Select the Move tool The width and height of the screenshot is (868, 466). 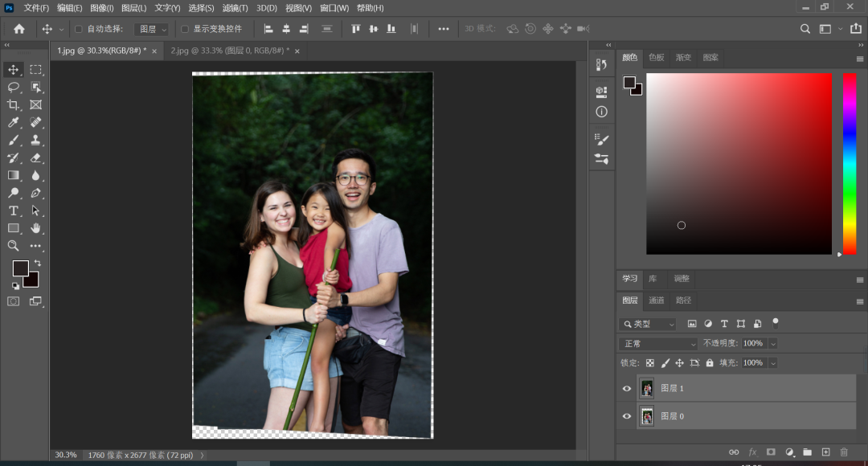(14, 70)
